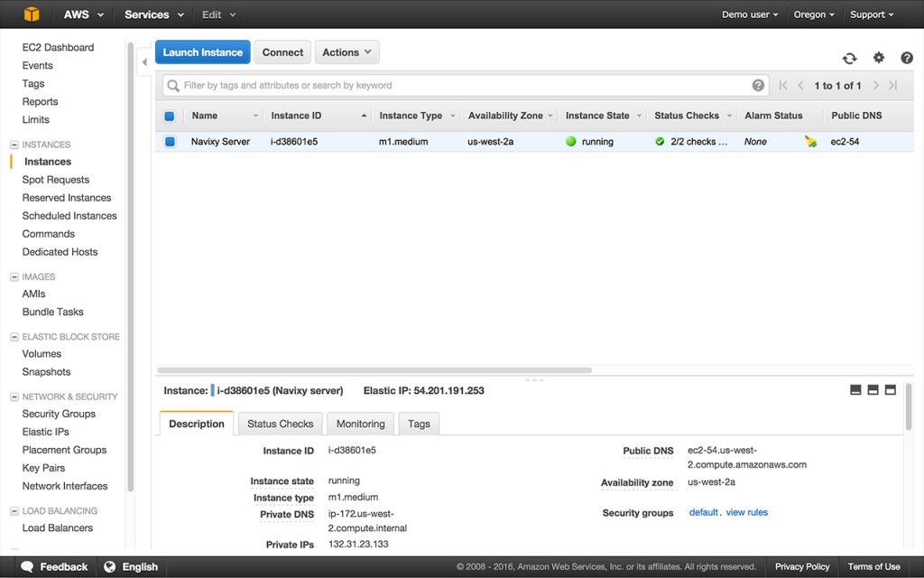Viewport: 924px width, 578px height.
Task: Click the Feedback speech bubble icon
Action: click(27, 567)
